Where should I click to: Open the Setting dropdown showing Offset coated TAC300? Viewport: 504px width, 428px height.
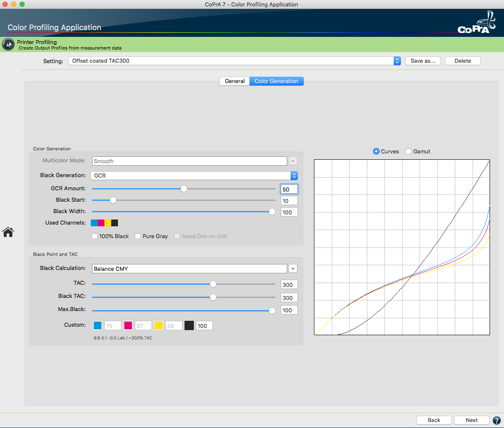pos(235,61)
